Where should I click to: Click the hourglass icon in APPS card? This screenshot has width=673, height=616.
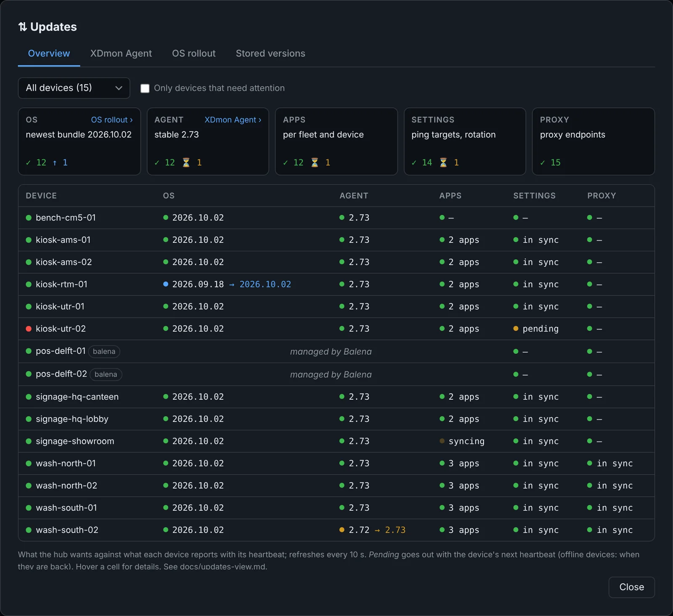[x=315, y=162]
